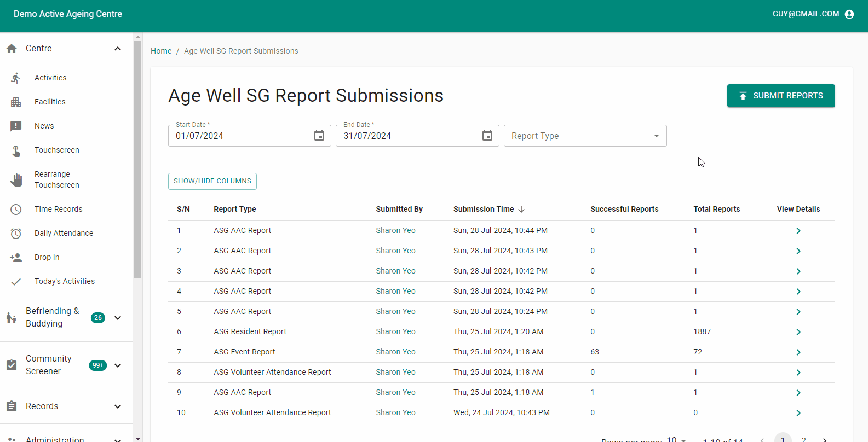The width and height of the screenshot is (868, 442).
Task: Click the Submitted By column header
Action: (399, 209)
